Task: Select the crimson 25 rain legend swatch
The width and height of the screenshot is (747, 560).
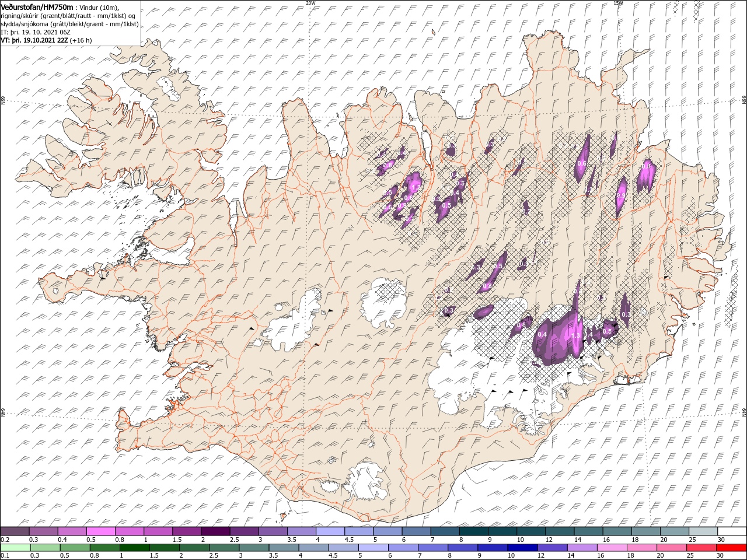Action: (701, 548)
